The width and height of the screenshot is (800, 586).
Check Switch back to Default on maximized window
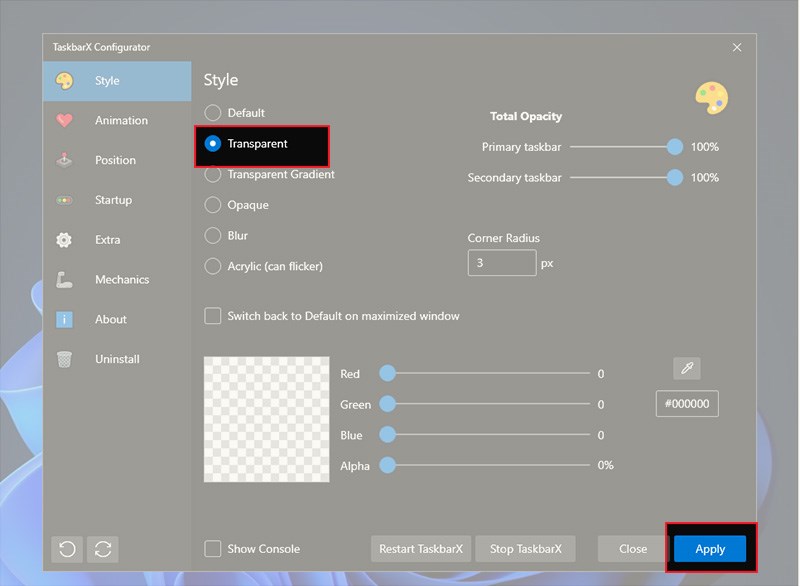point(213,315)
